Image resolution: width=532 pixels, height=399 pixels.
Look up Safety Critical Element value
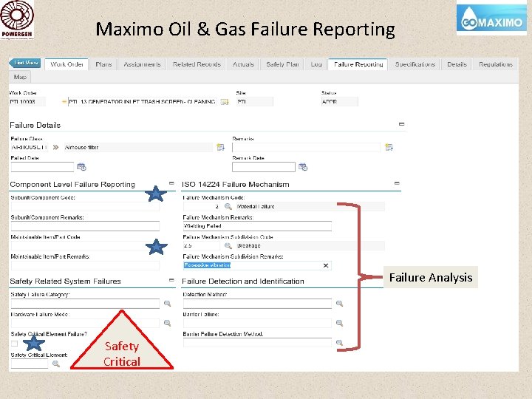tap(56, 364)
